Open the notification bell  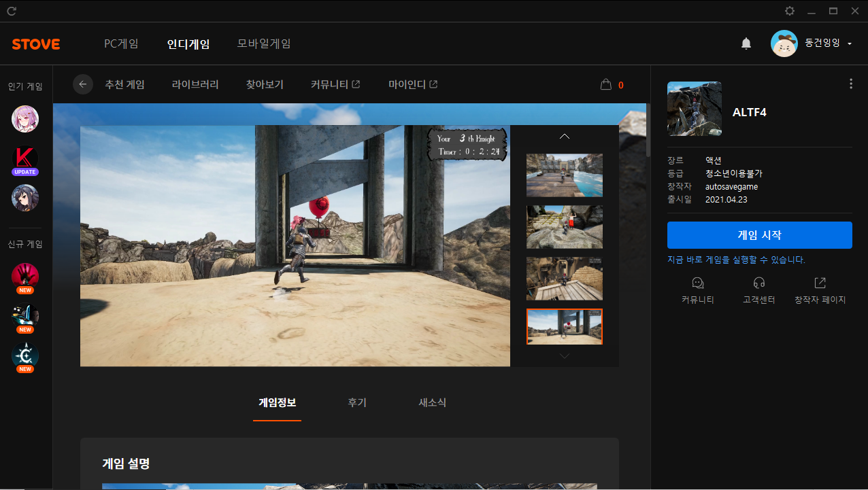[746, 43]
